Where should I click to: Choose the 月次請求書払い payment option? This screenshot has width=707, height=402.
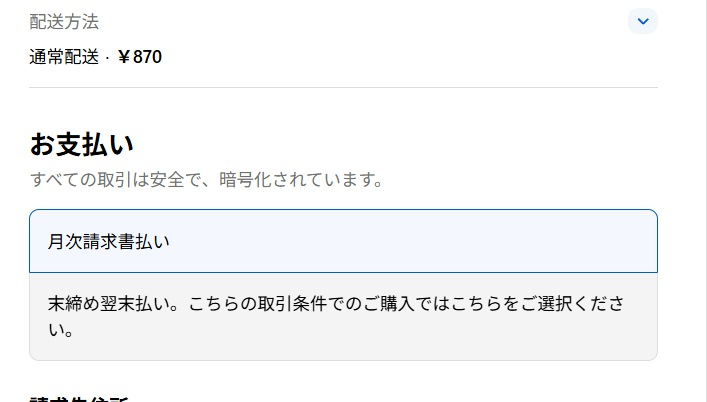pyautogui.click(x=109, y=242)
